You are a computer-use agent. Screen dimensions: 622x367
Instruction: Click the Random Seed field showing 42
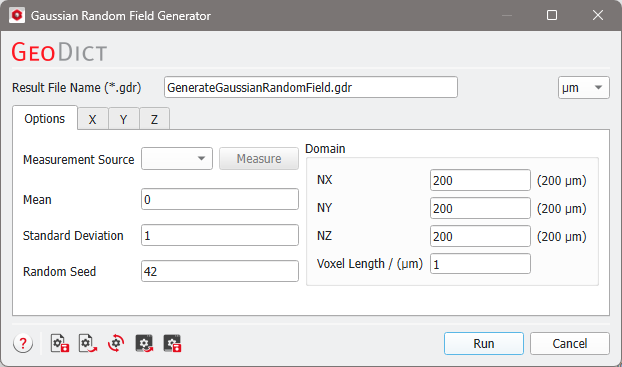pos(220,271)
